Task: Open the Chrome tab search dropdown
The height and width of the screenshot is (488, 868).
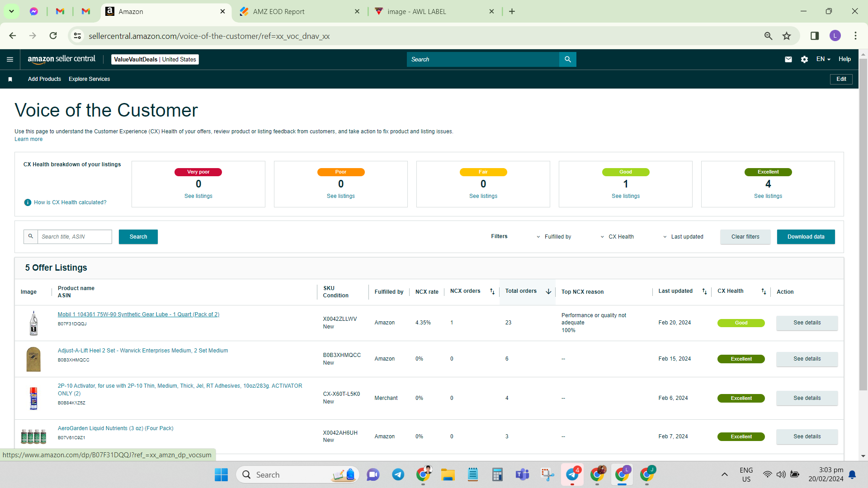Action: pyautogui.click(x=11, y=11)
